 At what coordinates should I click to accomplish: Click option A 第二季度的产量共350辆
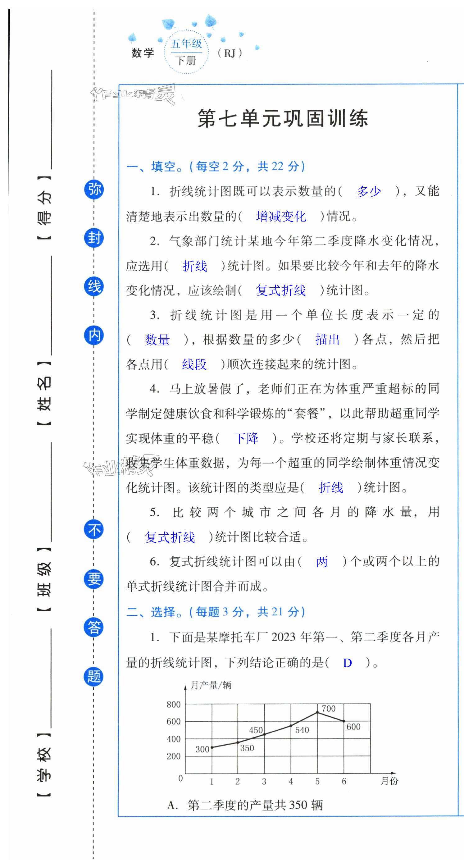[245, 805]
